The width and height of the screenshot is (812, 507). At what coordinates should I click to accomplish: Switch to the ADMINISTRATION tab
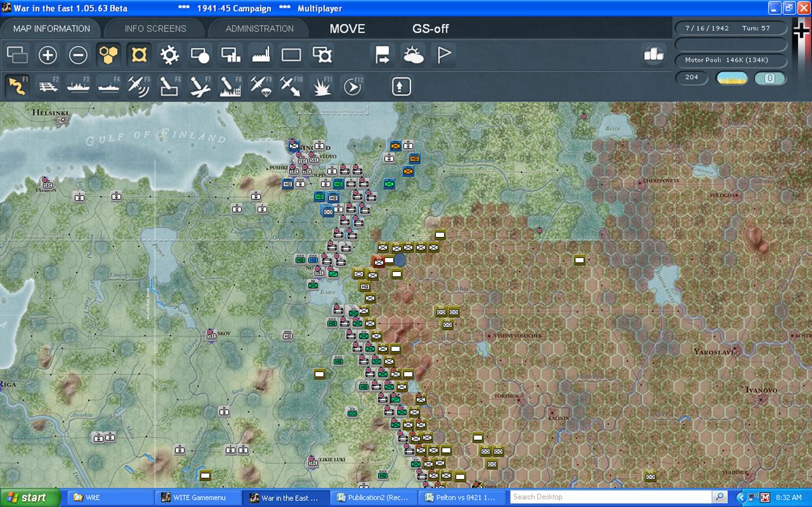259,29
